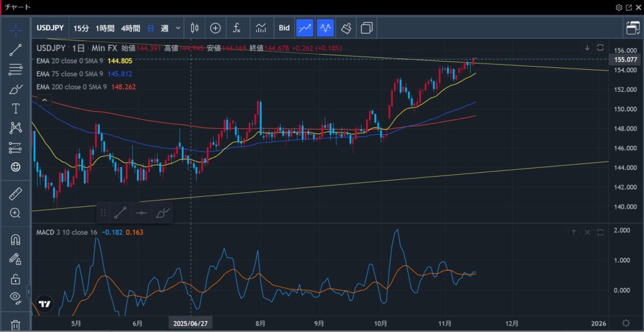The width and height of the screenshot is (644, 332).
Task: Click the zoom in magnifier tool
Action: coord(16,213)
